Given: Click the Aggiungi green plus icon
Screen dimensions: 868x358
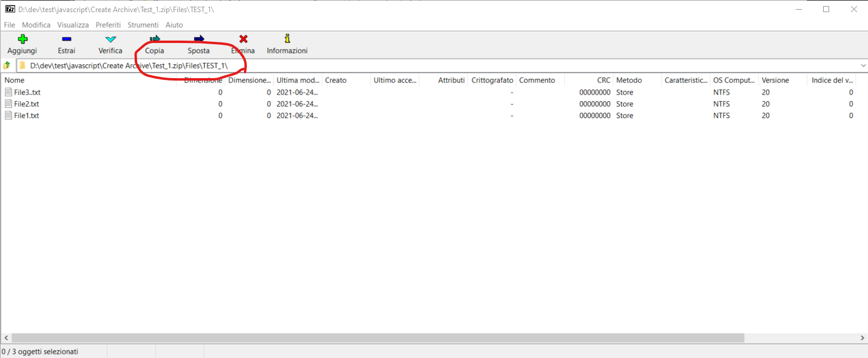Looking at the screenshot, I should (x=22, y=39).
